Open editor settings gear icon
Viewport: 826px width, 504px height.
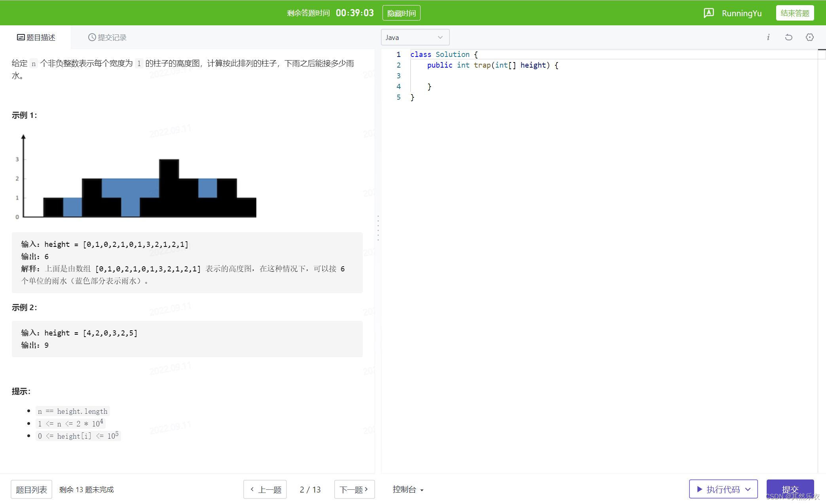click(x=809, y=37)
